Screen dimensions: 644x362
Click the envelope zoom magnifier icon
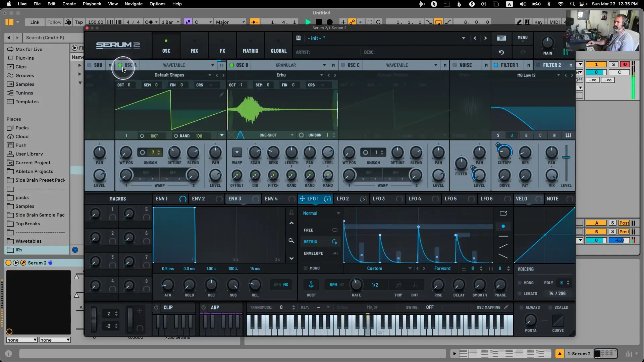tap(291, 241)
